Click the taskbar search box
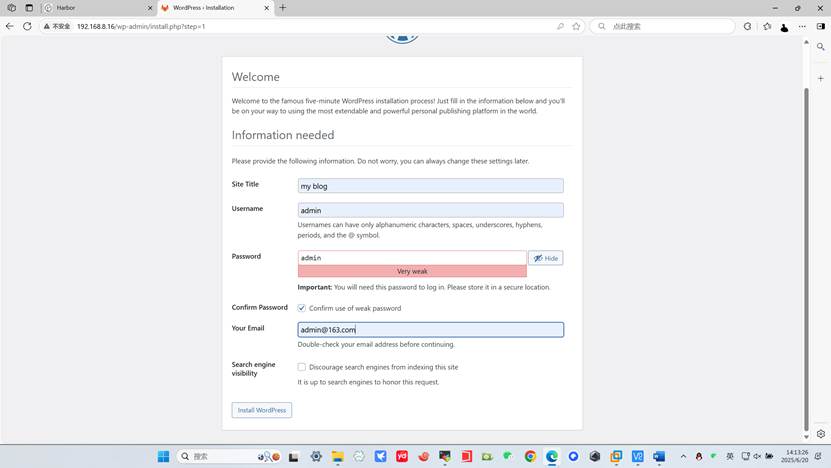 pos(229,456)
